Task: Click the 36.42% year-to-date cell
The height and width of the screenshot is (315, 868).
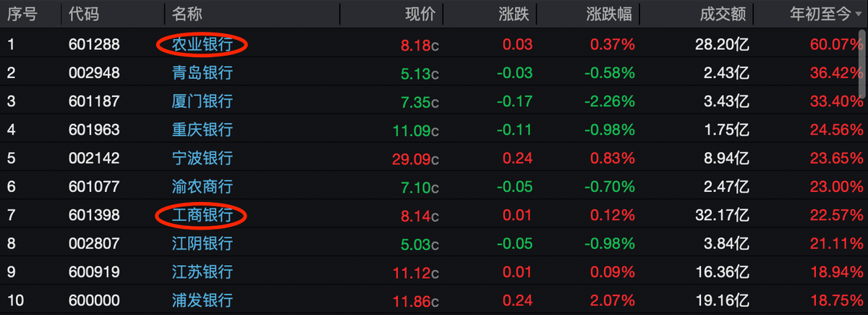Action: click(837, 73)
